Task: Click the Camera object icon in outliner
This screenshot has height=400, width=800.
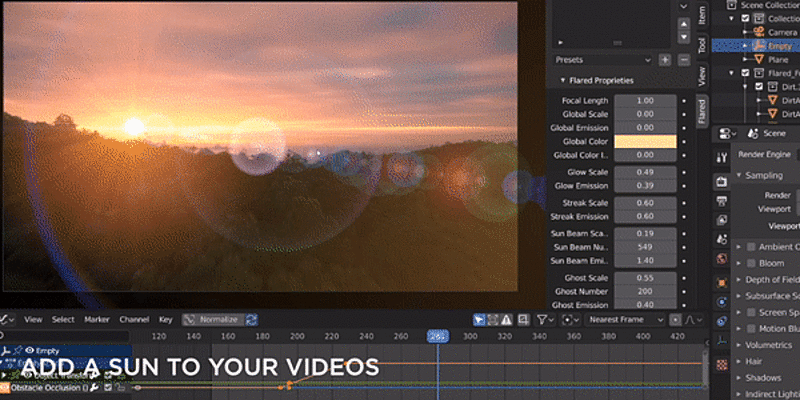Action: (759, 32)
